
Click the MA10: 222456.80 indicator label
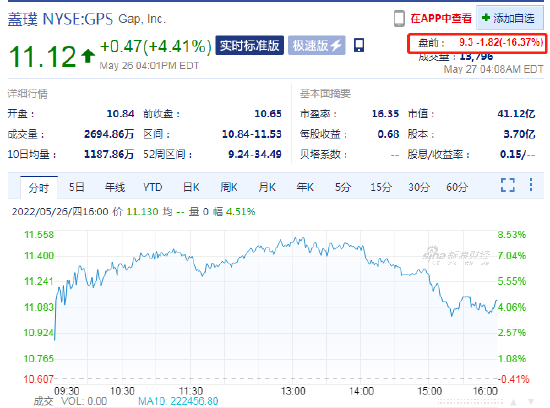pyautogui.click(x=178, y=401)
